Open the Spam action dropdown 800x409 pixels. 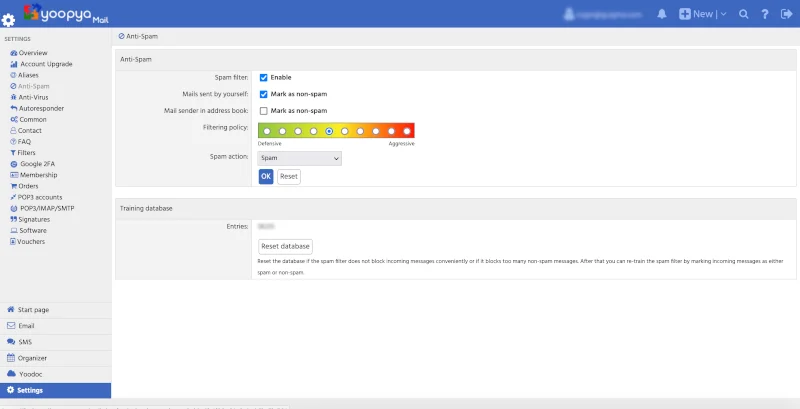(x=300, y=158)
